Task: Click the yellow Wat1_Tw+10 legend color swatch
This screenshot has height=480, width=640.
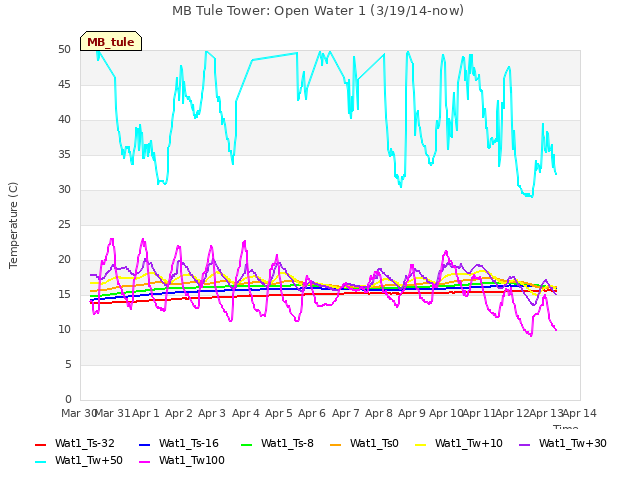Action: click(x=420, y=444)
